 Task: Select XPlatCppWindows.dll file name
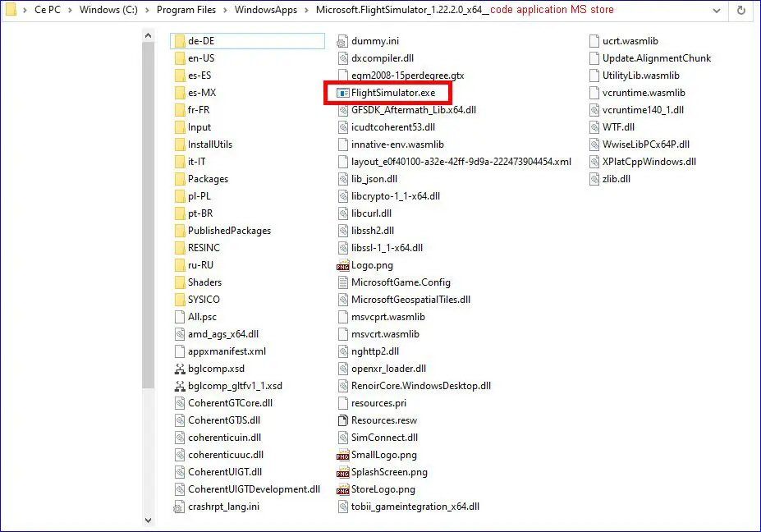pyautogui.click(x=649, y=162)
